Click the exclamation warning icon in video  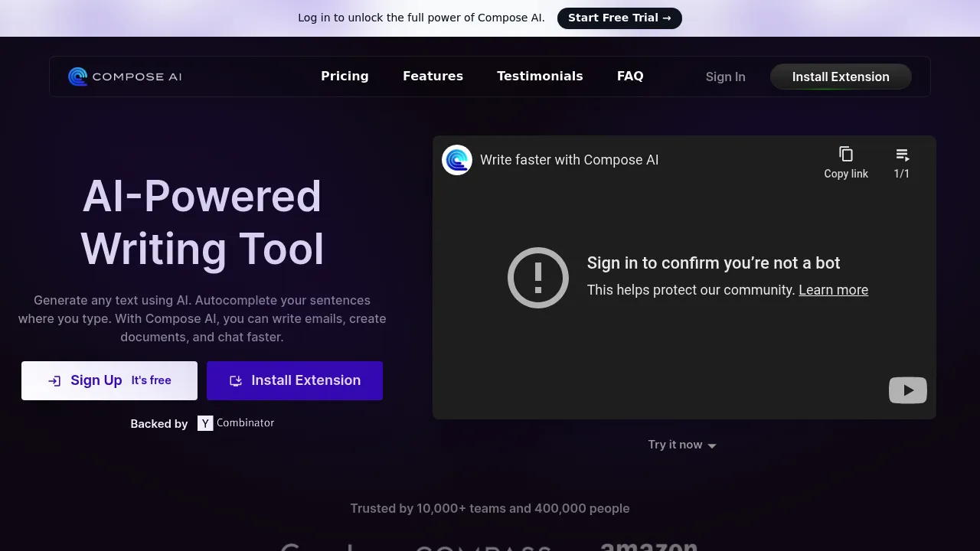[538, 277]
